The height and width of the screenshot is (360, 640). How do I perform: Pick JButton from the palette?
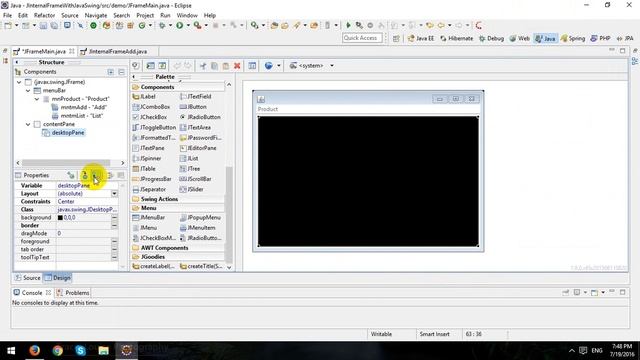(x=193, y=107)
